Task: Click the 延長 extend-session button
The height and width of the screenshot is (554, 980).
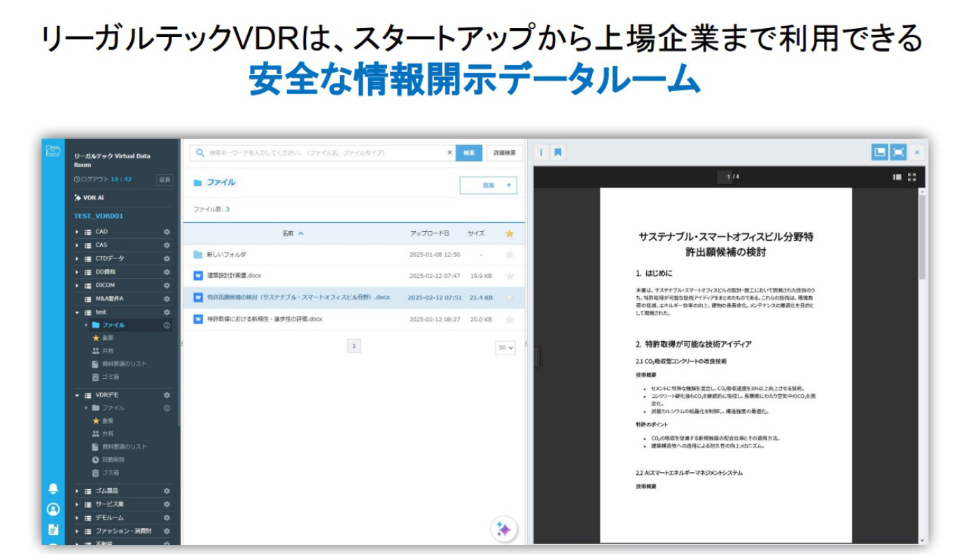Action: [164, 180]
